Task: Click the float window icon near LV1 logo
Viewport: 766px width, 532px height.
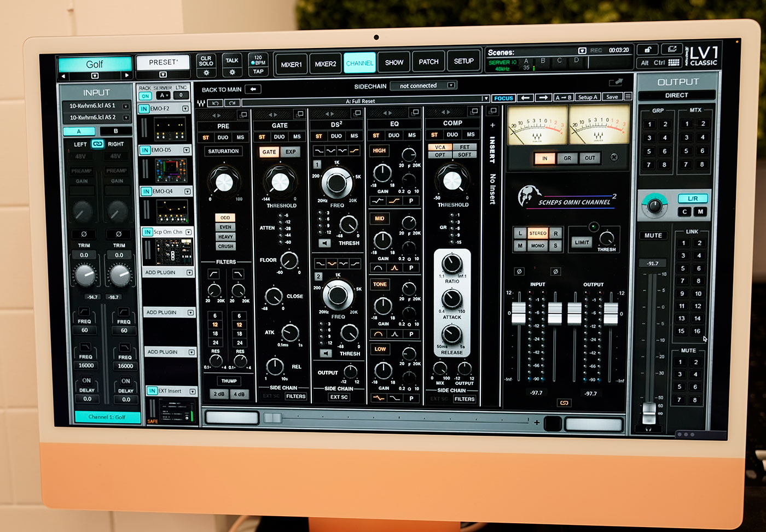Action: (x=671, y=50)
